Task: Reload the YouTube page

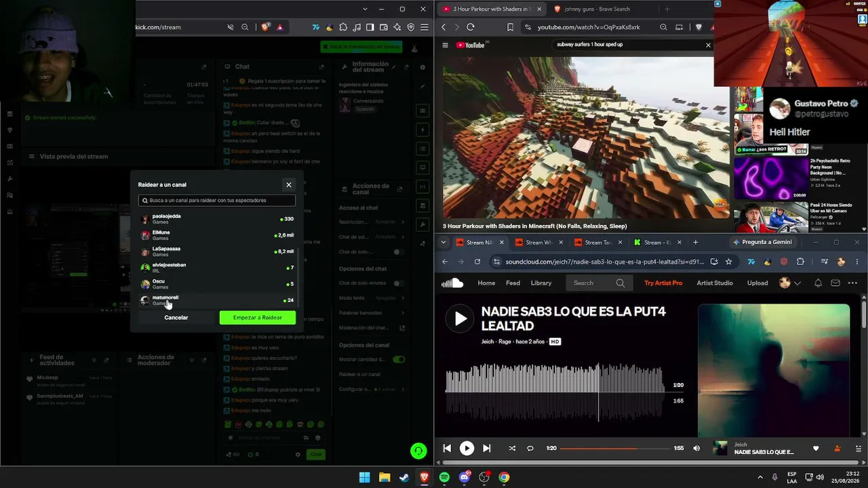Action: [471, 27]
